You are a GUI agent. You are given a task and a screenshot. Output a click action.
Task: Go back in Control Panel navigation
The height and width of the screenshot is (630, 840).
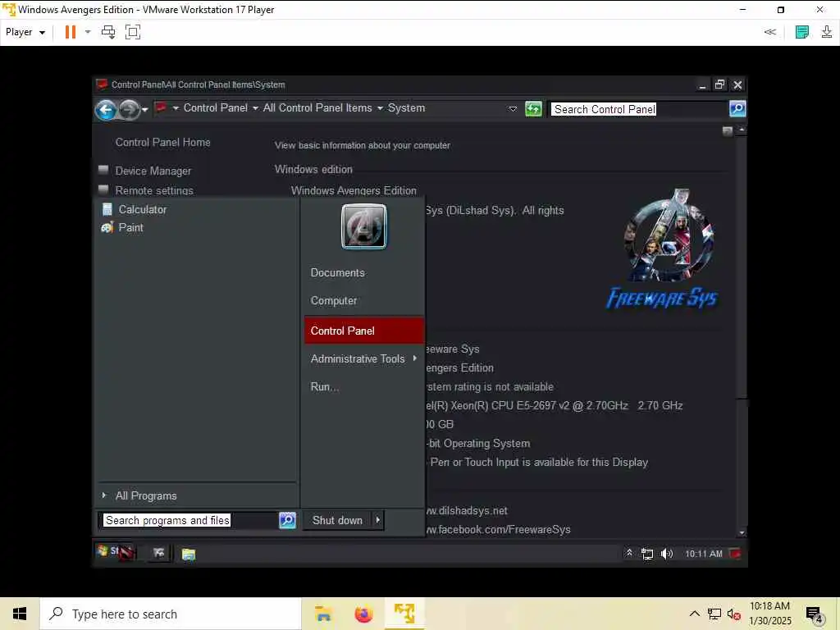(x=106, y=110)
